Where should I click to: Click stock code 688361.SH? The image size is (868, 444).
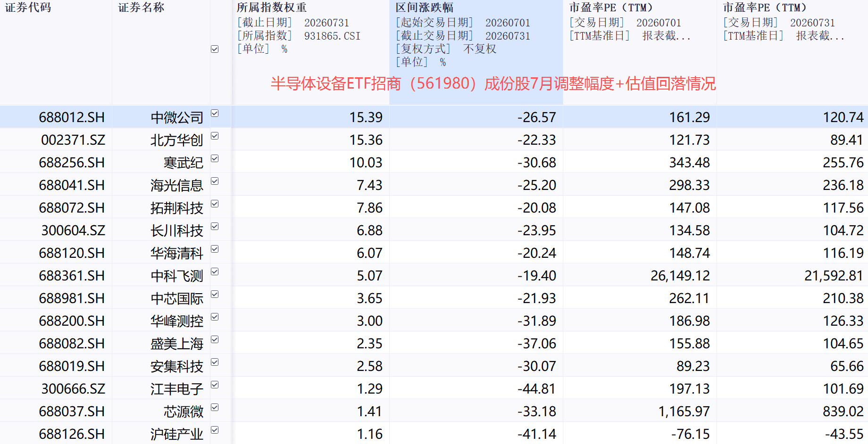72,275
